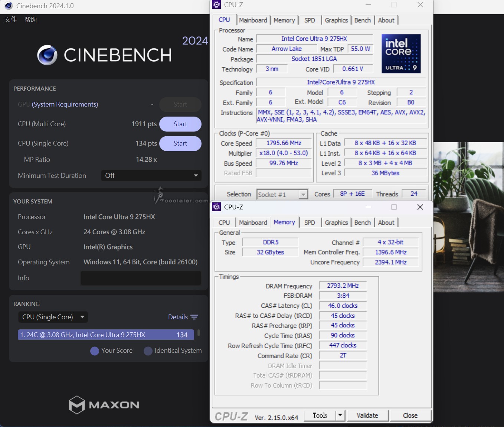Screen dimensions: 504x427
Task: Click the filter lines icon next to Details
Action: (194, 317)
